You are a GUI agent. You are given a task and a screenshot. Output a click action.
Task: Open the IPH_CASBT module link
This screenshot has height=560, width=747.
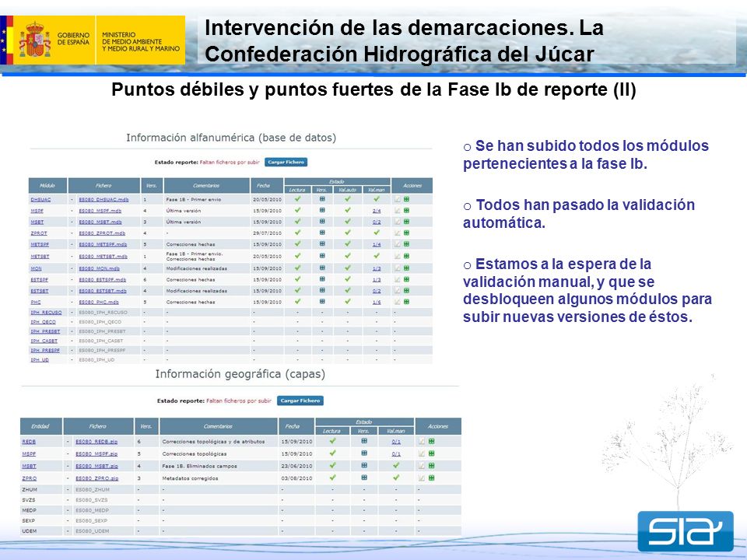(x=44, y=341)
